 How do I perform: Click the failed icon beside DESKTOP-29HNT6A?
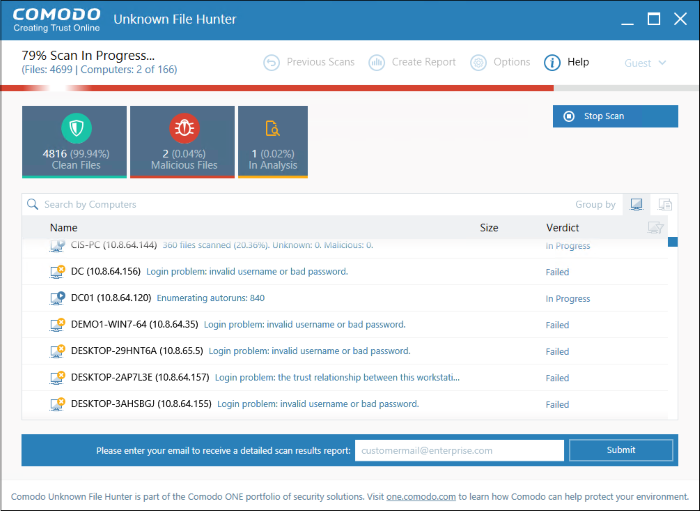[x=57, y=351]
